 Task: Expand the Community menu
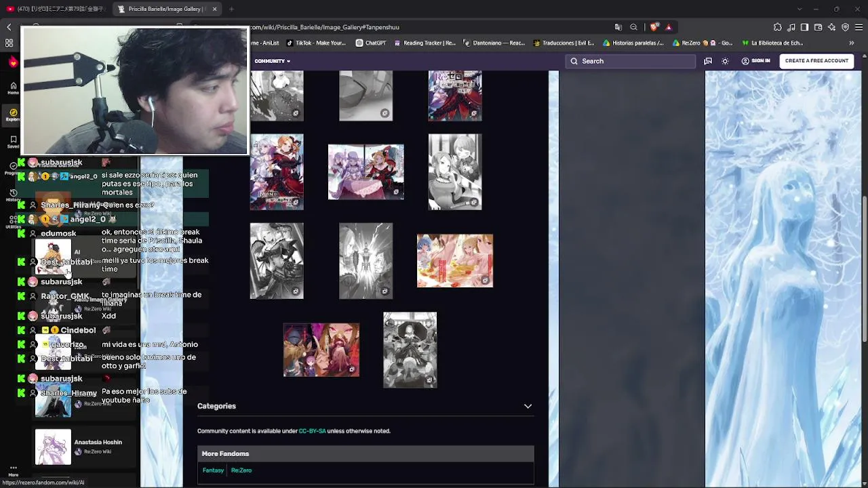click(273, 61)
